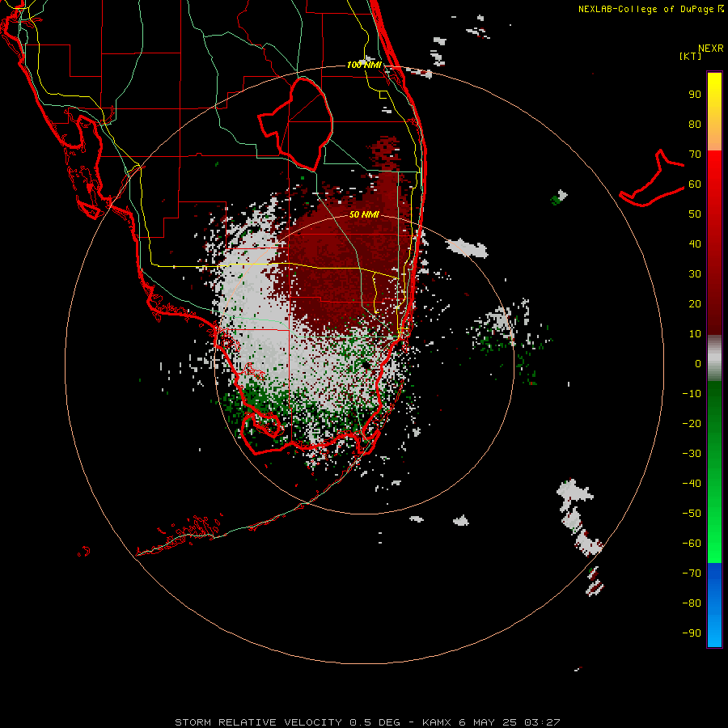The width and height of the screenshot is (728, 728).
Task: Click the -10 value on the scale
Action: pos(692,394)
